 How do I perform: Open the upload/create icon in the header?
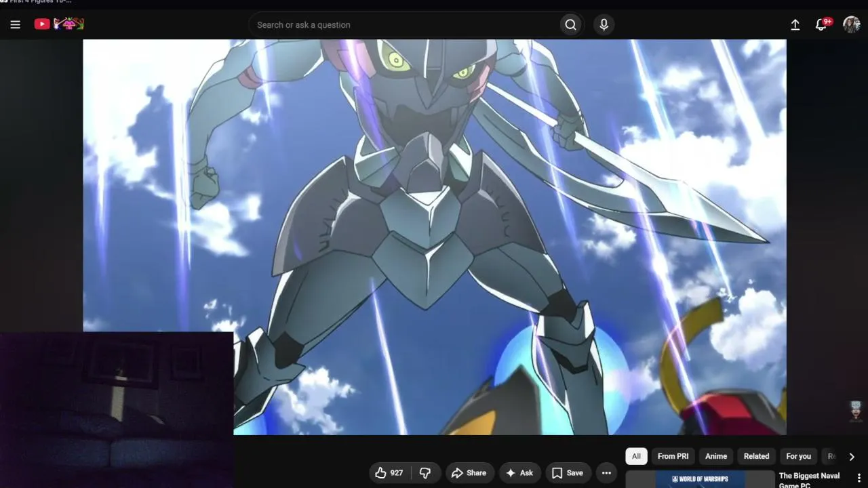click(795, 24)
